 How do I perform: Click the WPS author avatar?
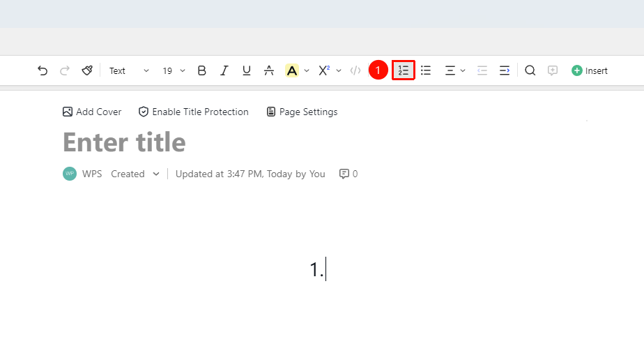(70, 174)
